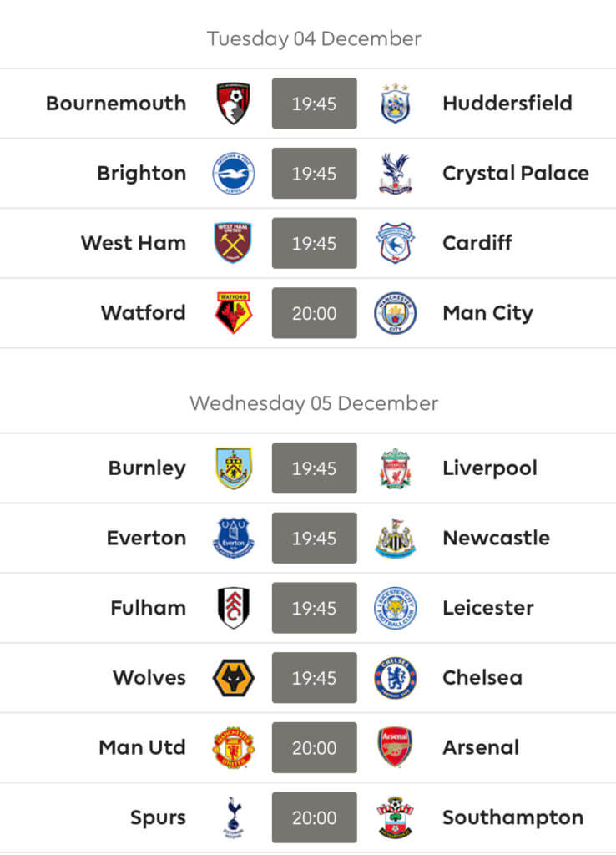Image resolution: width=616 pixels, height=855 pixels.
Task: Select the Liverpool club crest
Action: [x=395, y=468]
